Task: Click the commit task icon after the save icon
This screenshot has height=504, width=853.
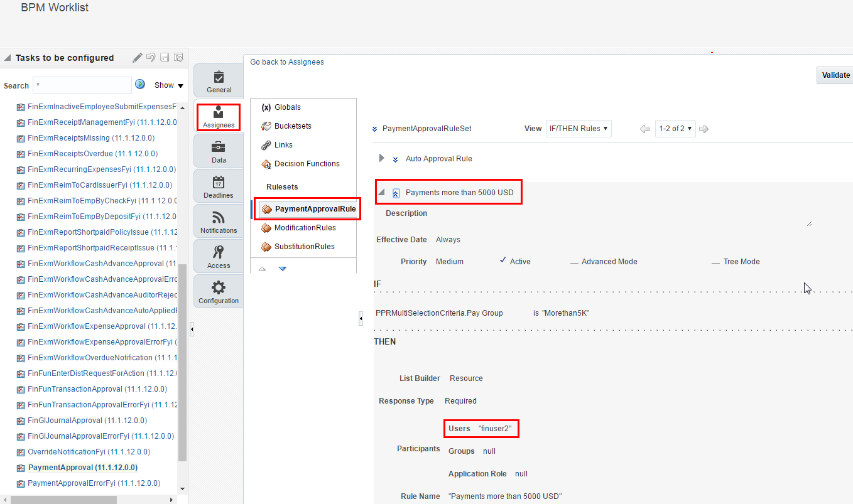Action: pos(178,58)
